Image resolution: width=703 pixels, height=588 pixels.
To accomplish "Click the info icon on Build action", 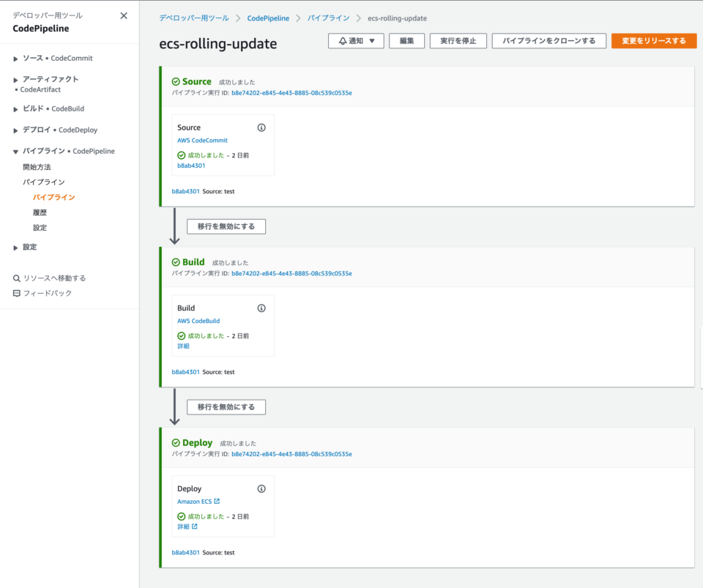I will (261, 308).
